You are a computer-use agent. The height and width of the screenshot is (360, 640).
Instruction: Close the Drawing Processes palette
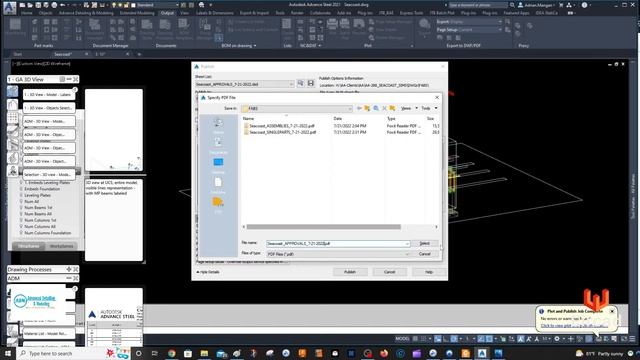pyautogui.click(x=76, y=269)
